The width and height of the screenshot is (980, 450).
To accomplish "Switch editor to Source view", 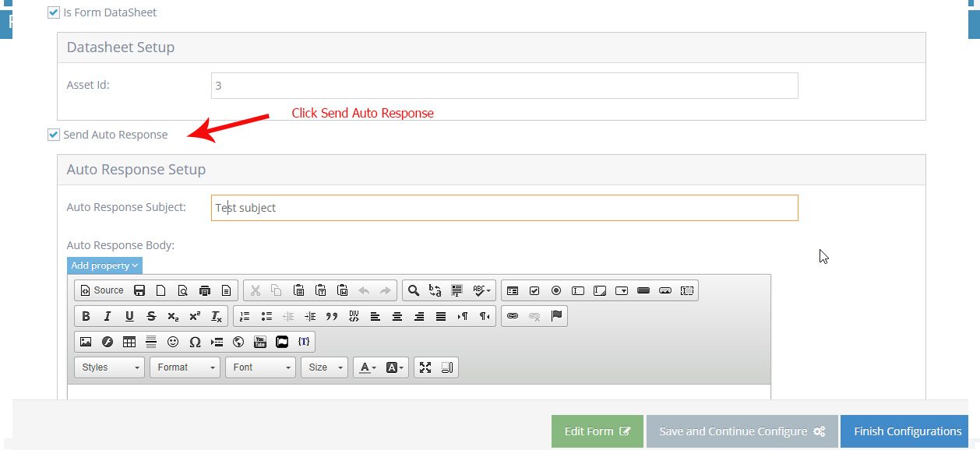I will pos(102,290).
